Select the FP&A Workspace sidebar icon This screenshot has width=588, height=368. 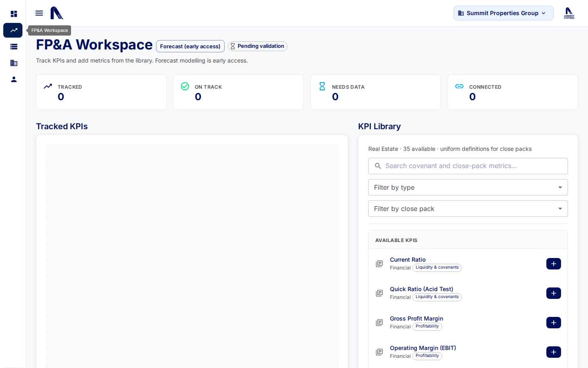click(13, 30)
